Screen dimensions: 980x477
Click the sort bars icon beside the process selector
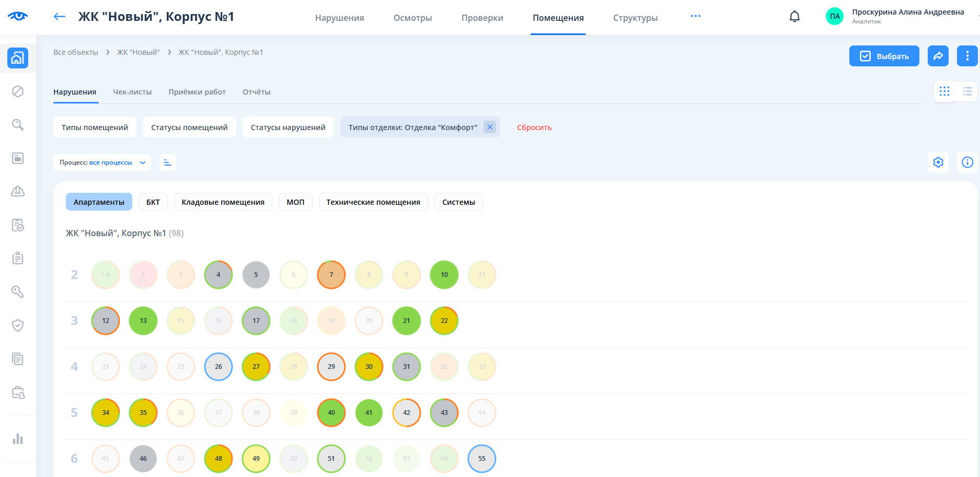coord(167,162)
